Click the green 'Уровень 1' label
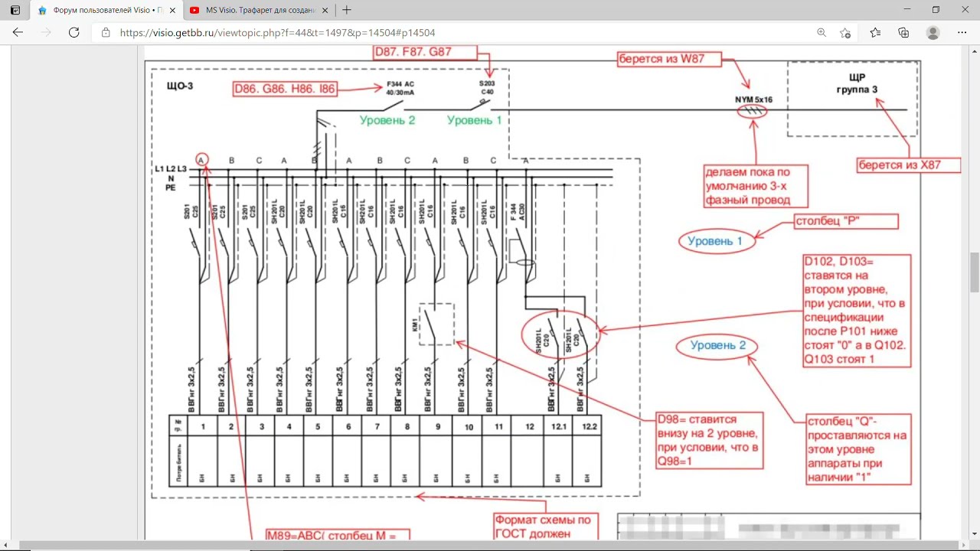This screenshot has width=980, height=551. click(x=475, y=120)
